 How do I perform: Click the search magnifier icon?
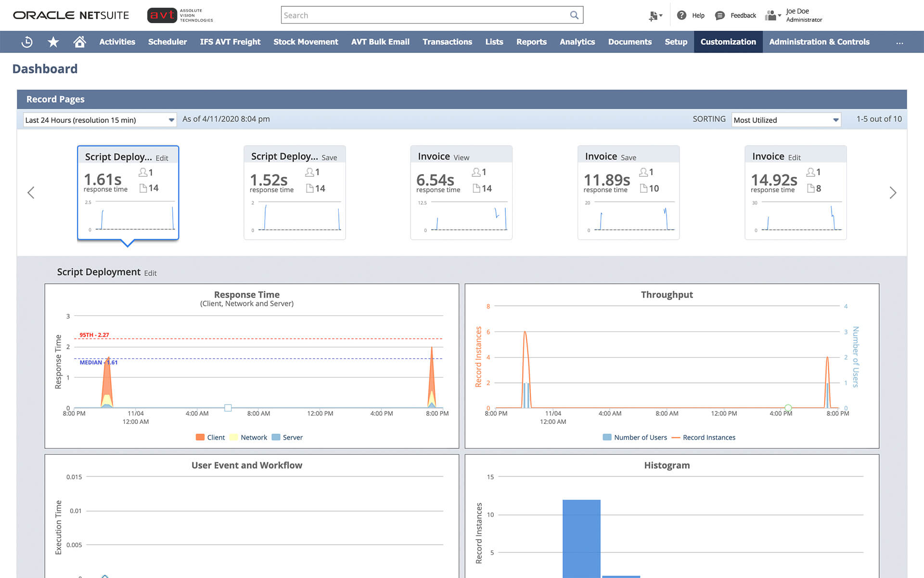click(574, 15)
